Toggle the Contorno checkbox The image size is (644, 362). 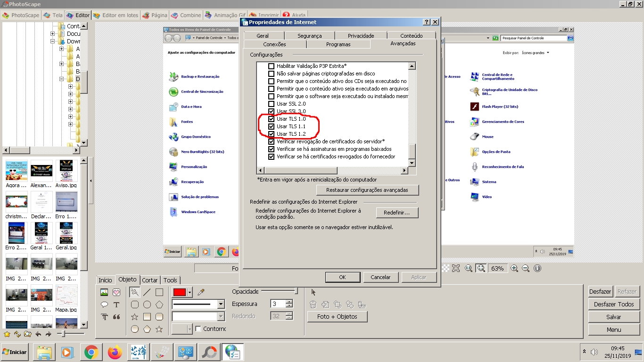[198, 329]
